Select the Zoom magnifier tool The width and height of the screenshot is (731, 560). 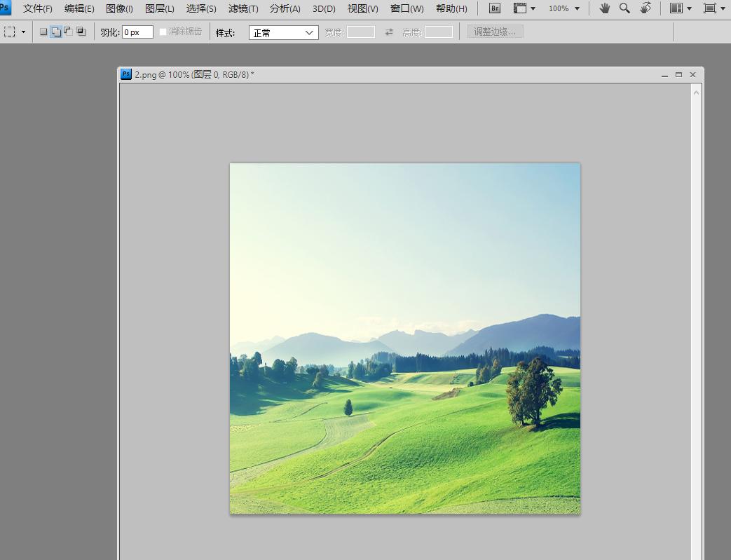pyautogui.click(x=624, y=8)
